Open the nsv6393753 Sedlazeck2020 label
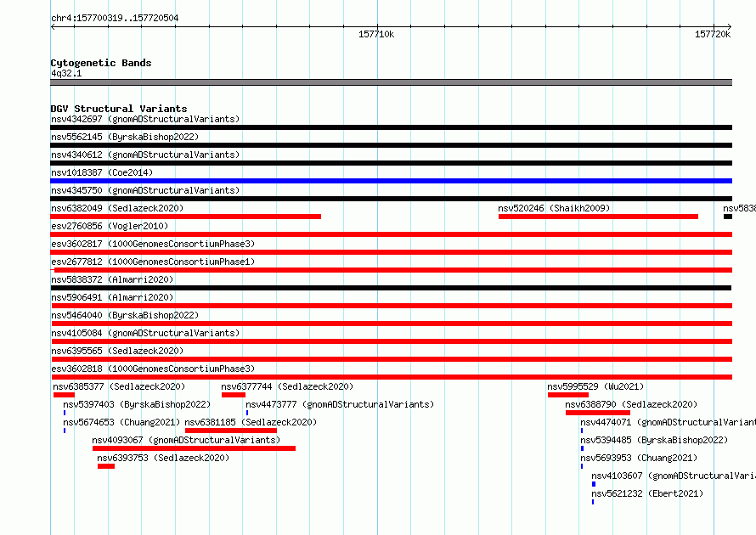 [163, 458]
